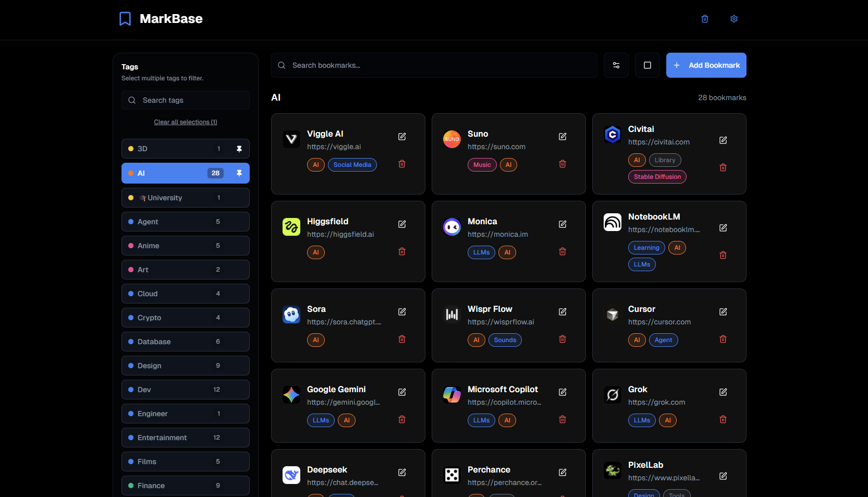The width and height of the screenshot is (868, 497).
Task: Edit the NotebookLM bookmark
Action: [723, 228]
